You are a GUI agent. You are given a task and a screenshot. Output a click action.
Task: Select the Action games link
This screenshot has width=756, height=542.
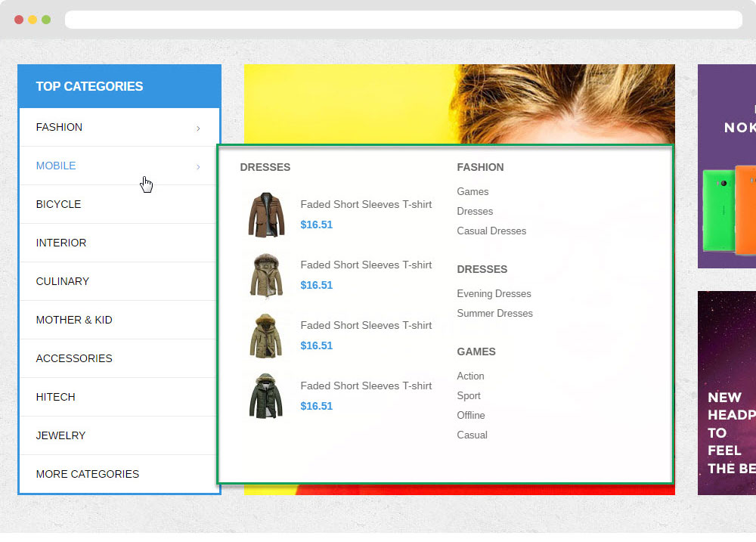coord(470,376)
